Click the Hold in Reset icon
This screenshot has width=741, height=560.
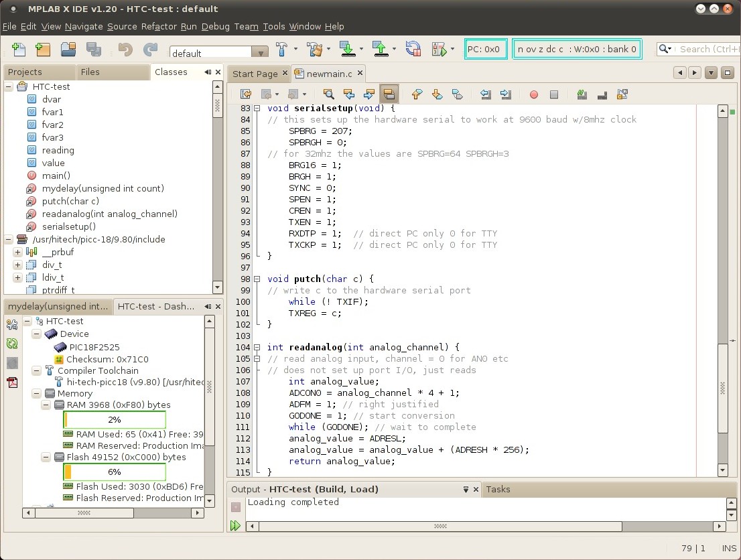(413, 49)
